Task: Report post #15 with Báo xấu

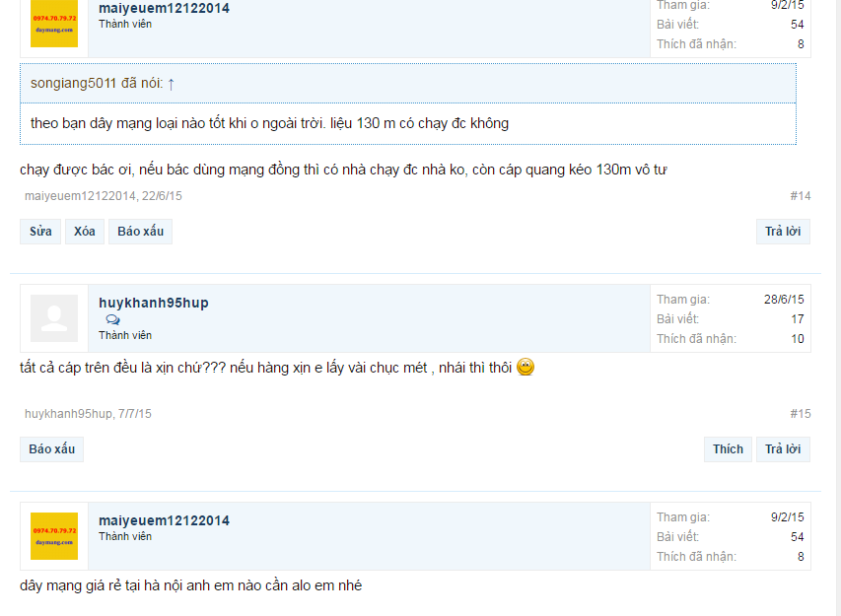Action: [51, 449]
